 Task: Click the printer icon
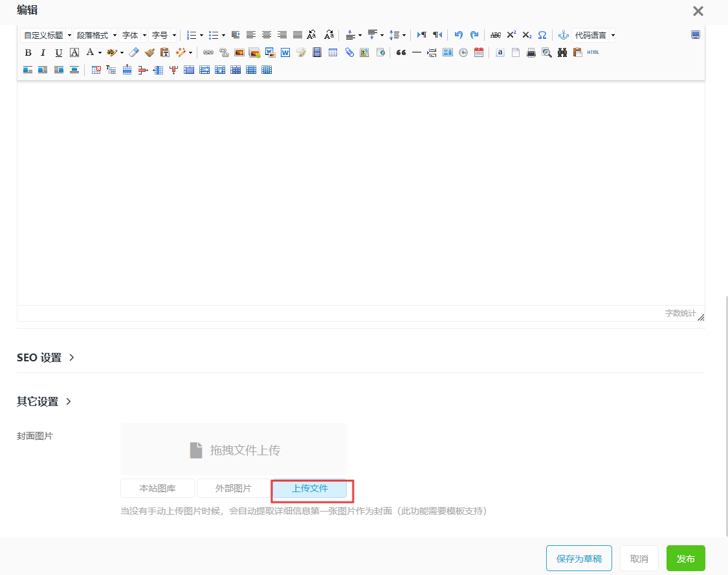coord(531,52)
